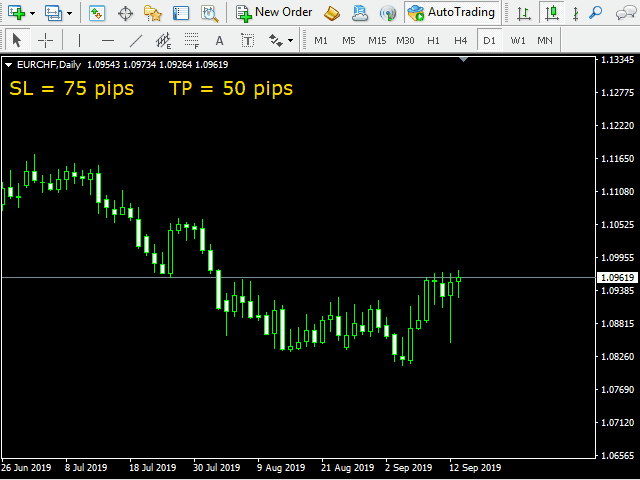Select the D1 daily timeframe
This screenshot has height=480, width=640.
point(489,40)
